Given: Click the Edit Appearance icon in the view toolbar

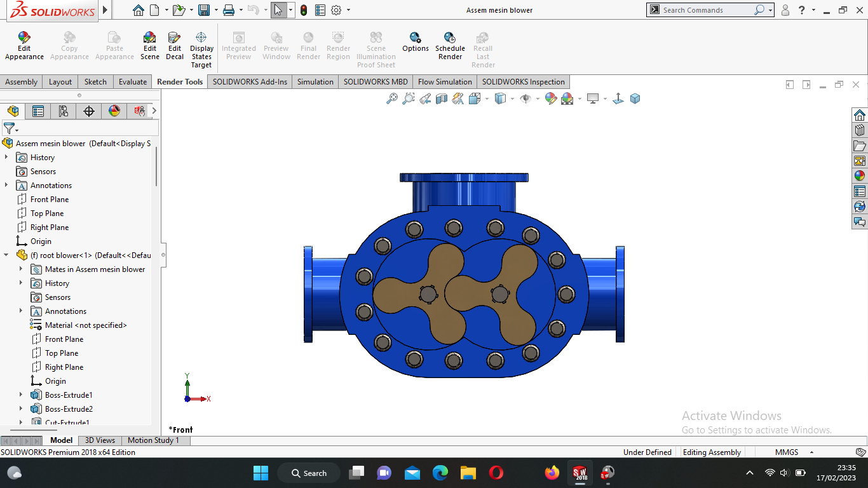Looking at the screenshot, I should coord(551,98).
